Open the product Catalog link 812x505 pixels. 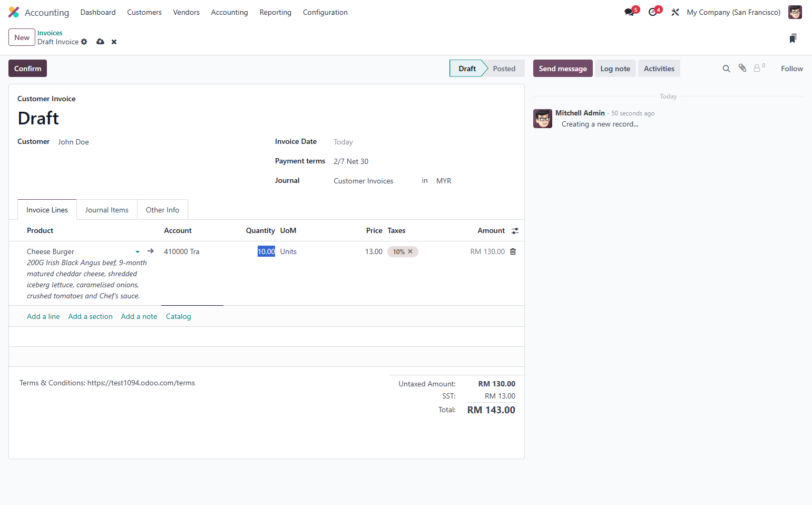pos(178,316)
